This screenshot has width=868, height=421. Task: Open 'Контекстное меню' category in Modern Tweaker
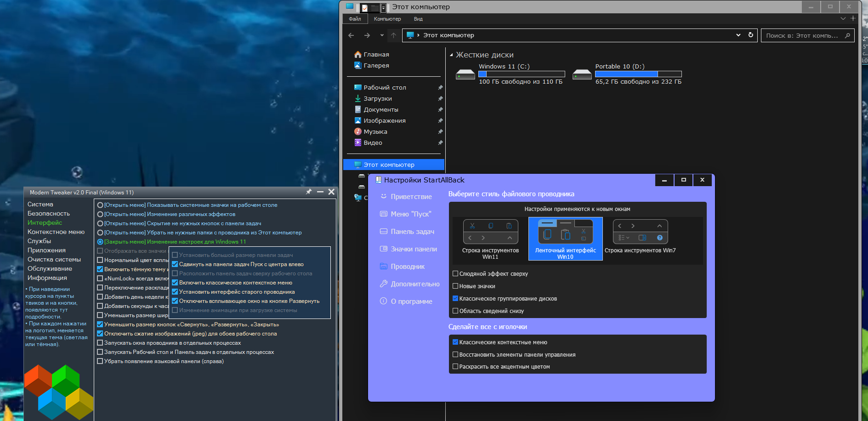tap(56, 232)
